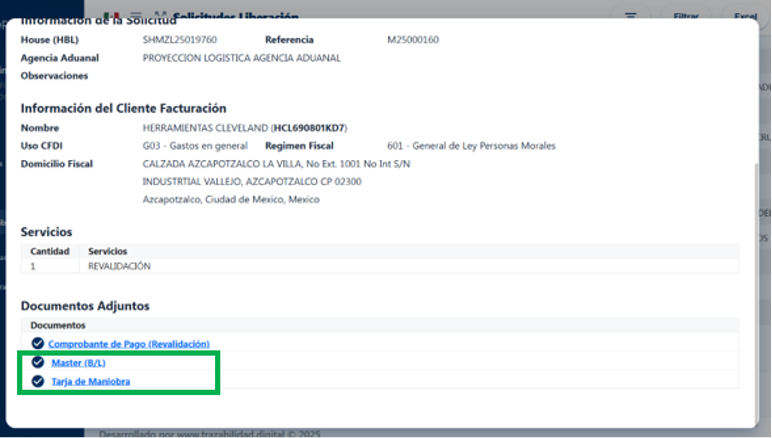This screenshot has width=772, height=438.
Task: Select the Referencia value M25000160
Action: coord(412,40)
